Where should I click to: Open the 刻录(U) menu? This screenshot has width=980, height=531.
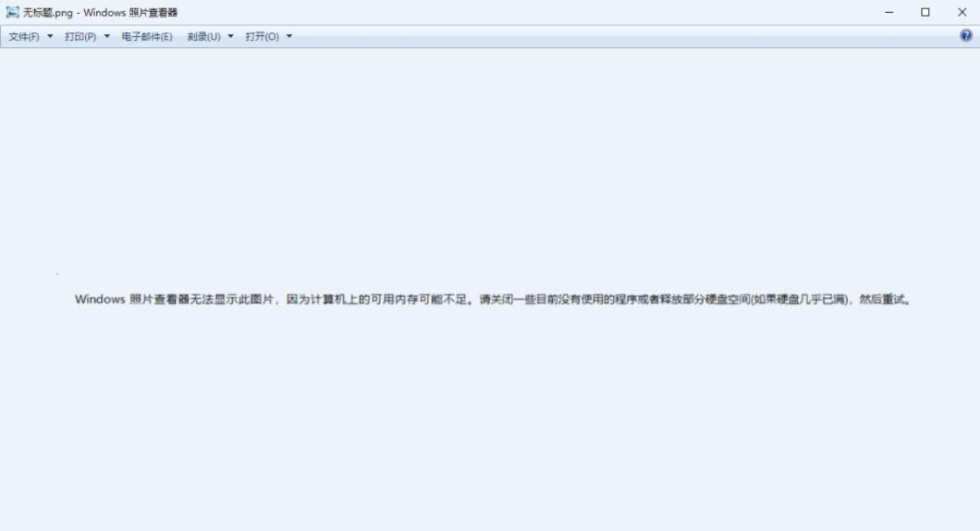click(x=203, y=36)
